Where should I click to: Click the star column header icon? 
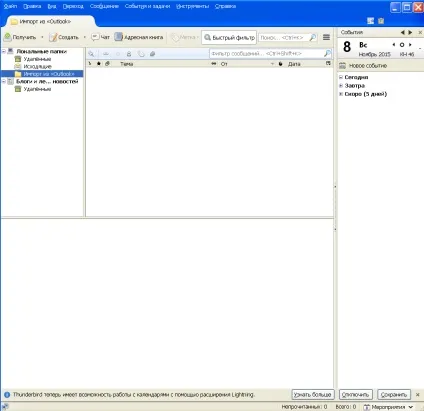click(x=99, y=63)
